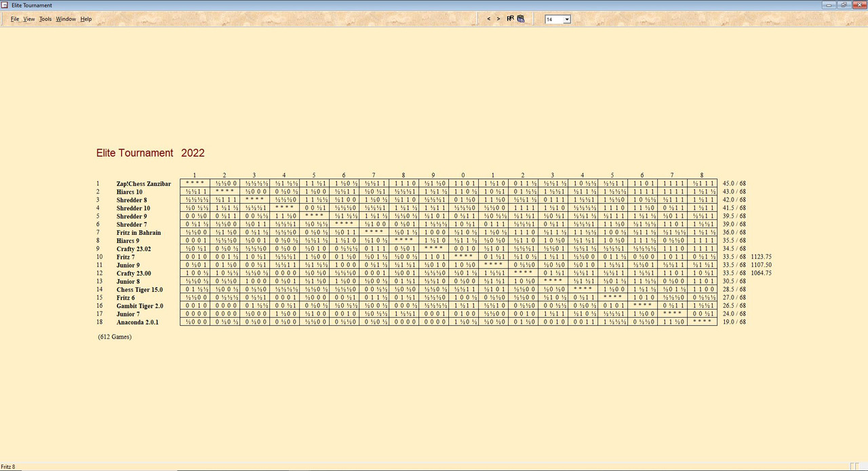Select player name Anaconda 2.0.1

pos(138,322)
